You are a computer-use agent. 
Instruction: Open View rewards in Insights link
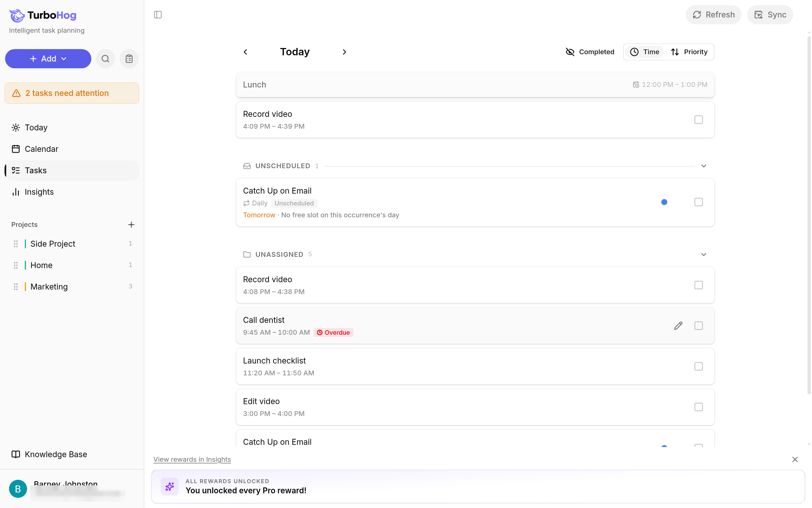pyautogui.click(x=192, y=459)
